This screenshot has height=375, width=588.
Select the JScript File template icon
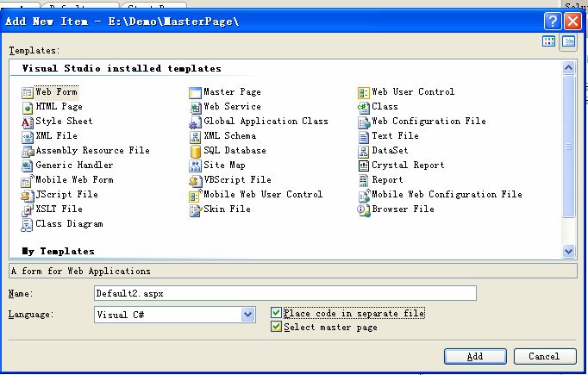(28, 196)
